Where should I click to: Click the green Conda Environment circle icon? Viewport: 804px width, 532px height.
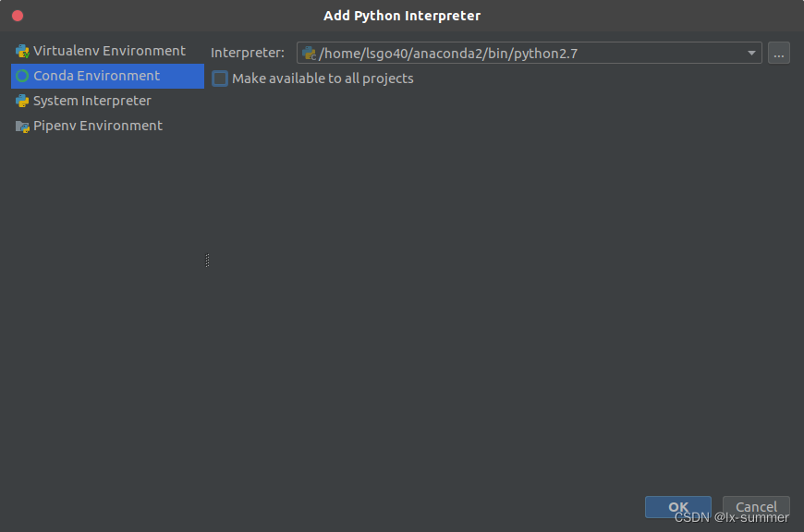[22, 77]
